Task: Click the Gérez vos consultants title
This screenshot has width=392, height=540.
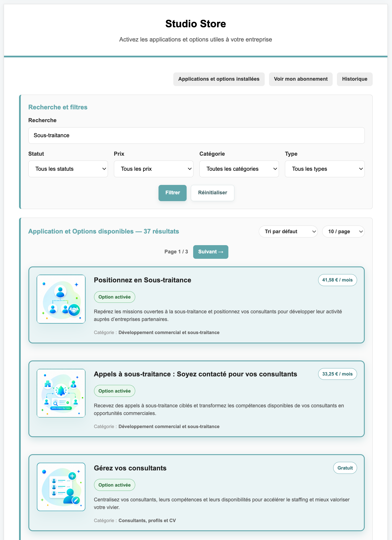Action: (x=130, y=468)
